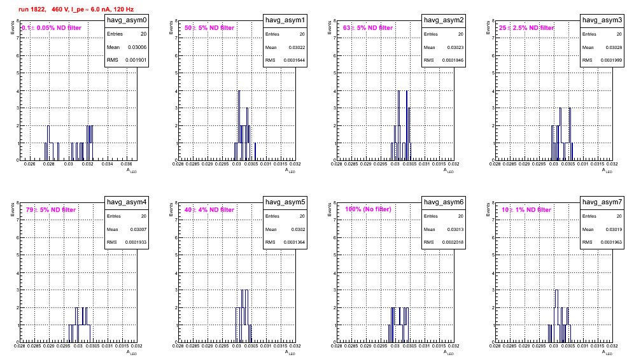Click Mean 0.03028 in havg_asym3 stats
Screen dimensions: 634x364
tap(602, 47)
